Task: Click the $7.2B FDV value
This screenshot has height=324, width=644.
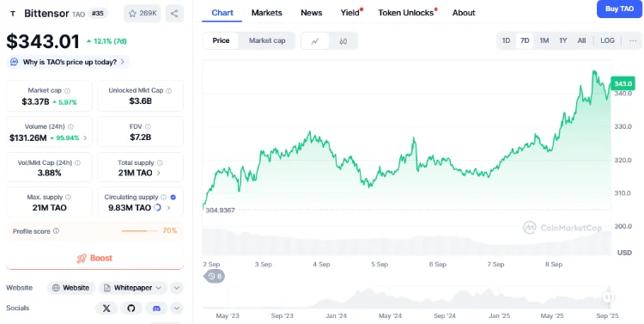Action: point(141,138)
